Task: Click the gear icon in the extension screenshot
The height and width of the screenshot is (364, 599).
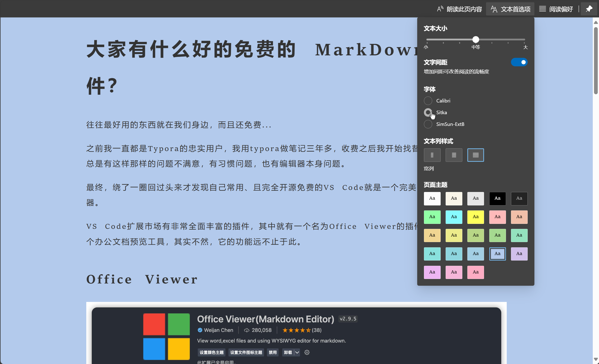Action: [x=307, y=352]
